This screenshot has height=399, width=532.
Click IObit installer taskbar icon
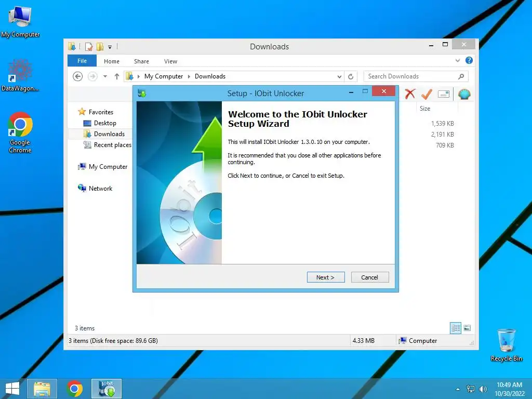[x=107, y=389]
